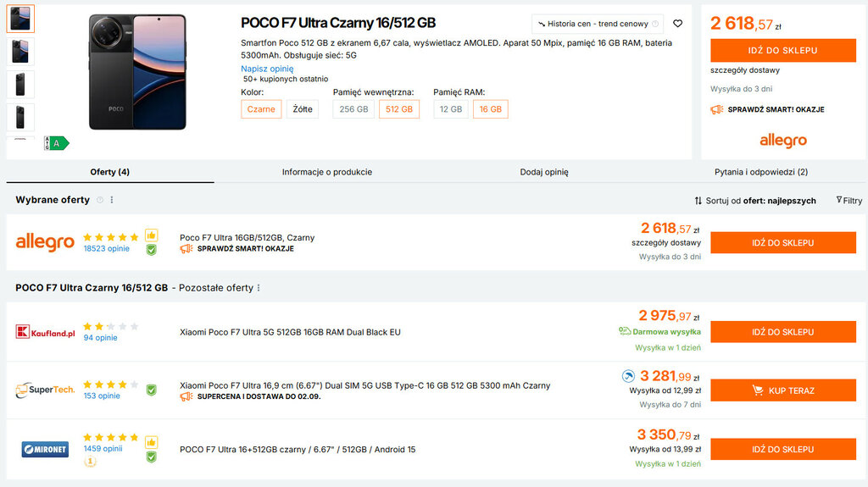The width and height of the screenshot is (868, 487).
Task: Open three-dot menu next to Pozostałe oferty
Action: 259,288
